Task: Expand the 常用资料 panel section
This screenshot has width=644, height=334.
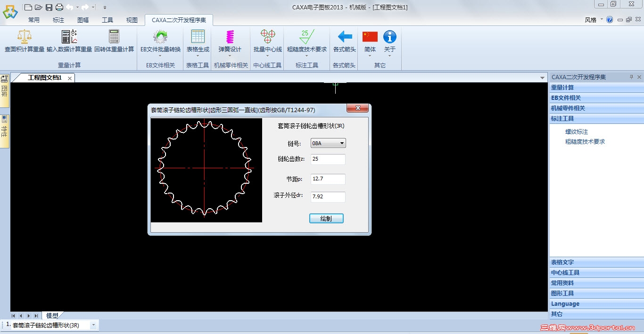Action: (x=596, y=283)
